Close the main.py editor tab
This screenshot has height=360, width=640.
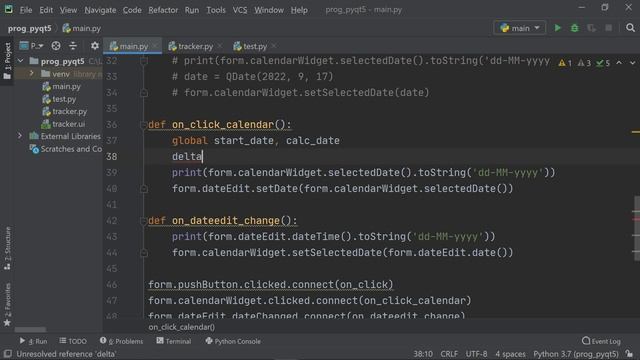click(155, 46)
